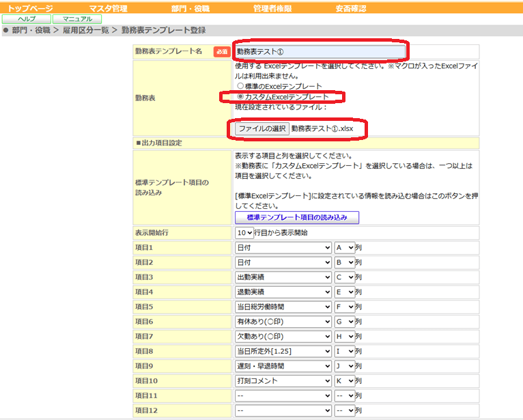The height and width of the screenshot is (420, 523).
Task: Open the 項目8 column letter I dropdown
Action: [x=345, y=351]
